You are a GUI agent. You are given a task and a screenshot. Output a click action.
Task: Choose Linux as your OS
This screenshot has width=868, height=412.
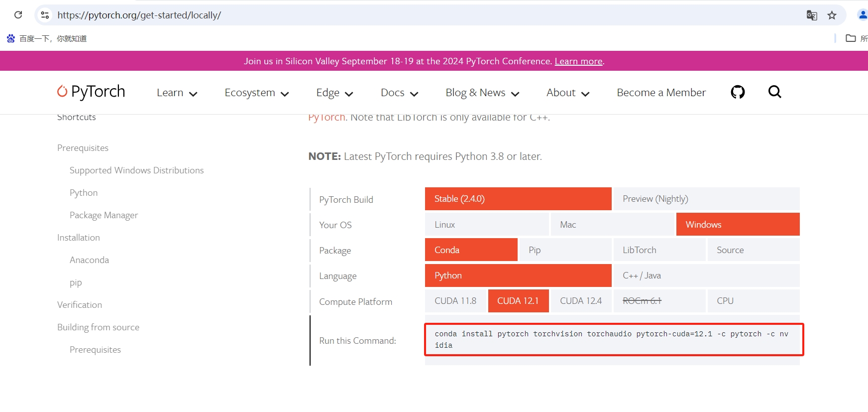pos(487,224)
